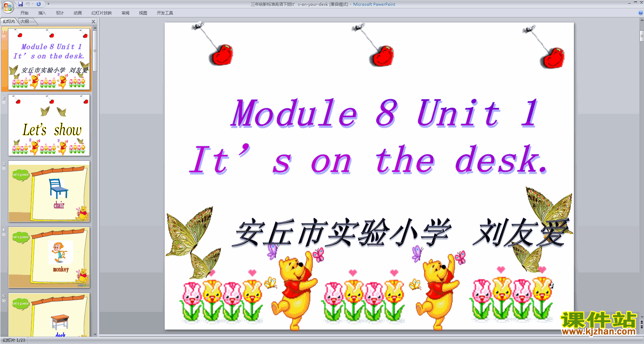Click the text 安丘市实验小学 刘友爱

tap(401, 233)
